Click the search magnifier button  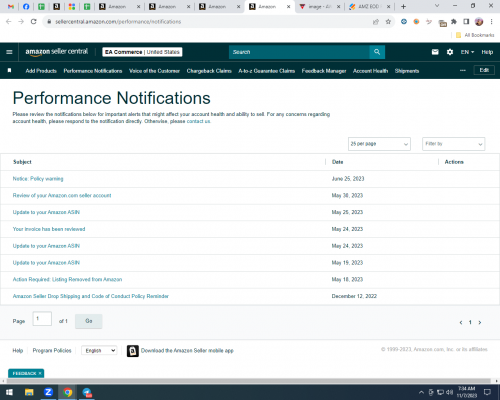coord(377,52)
